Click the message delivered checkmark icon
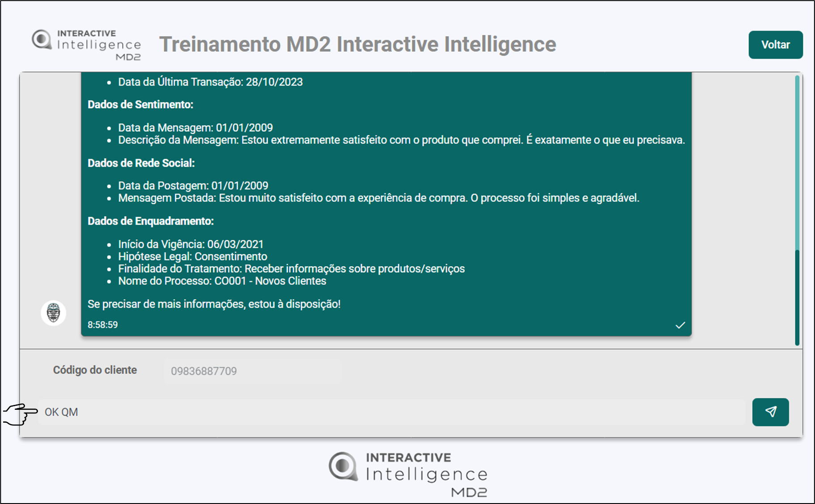 pos(680,325)
